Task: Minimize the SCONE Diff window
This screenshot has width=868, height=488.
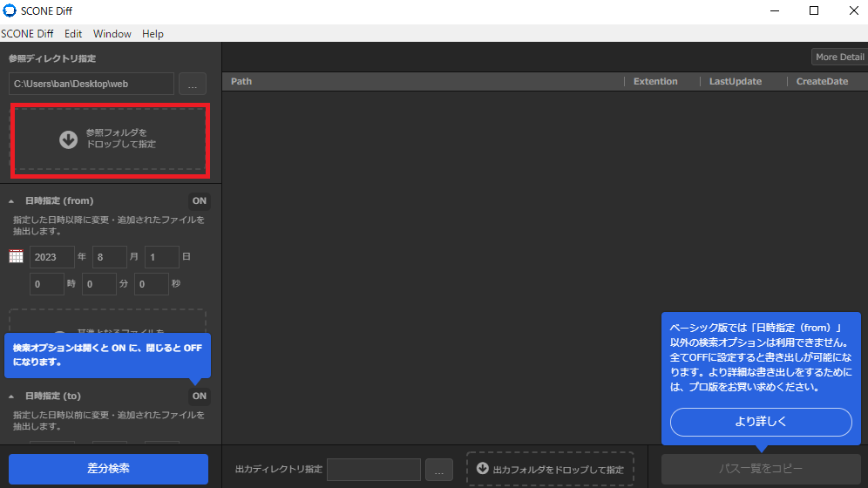Action: click(x=775, y=10)
